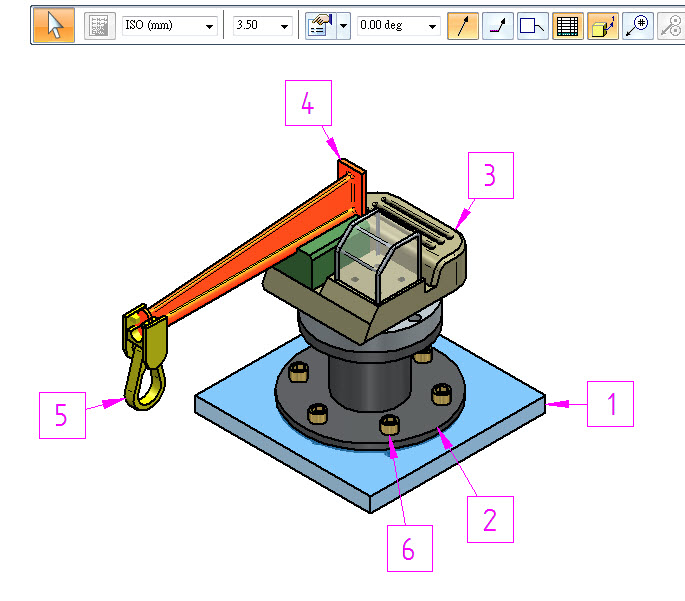The image size is (685, 601).
Task: Select balloon 2 pointing to flange
Action: (x=490, y=519)
